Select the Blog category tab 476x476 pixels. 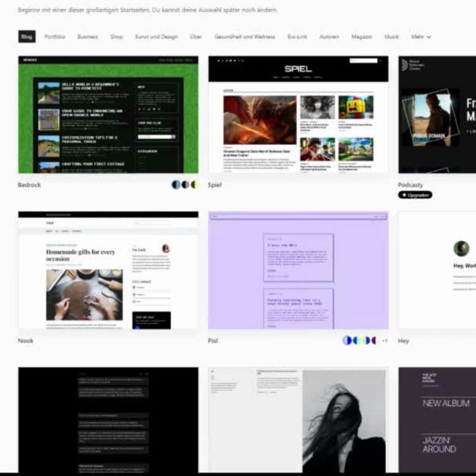[x=27, y=37]
